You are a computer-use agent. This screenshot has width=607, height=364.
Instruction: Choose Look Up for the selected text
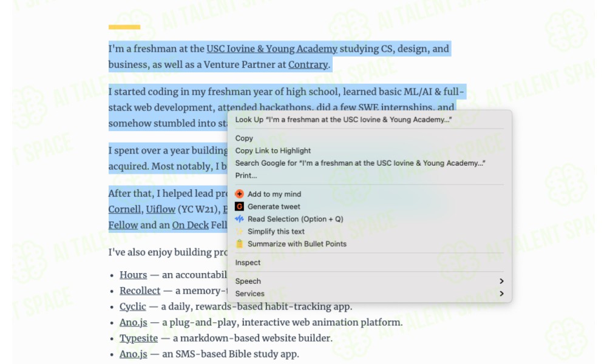point(344,120)
